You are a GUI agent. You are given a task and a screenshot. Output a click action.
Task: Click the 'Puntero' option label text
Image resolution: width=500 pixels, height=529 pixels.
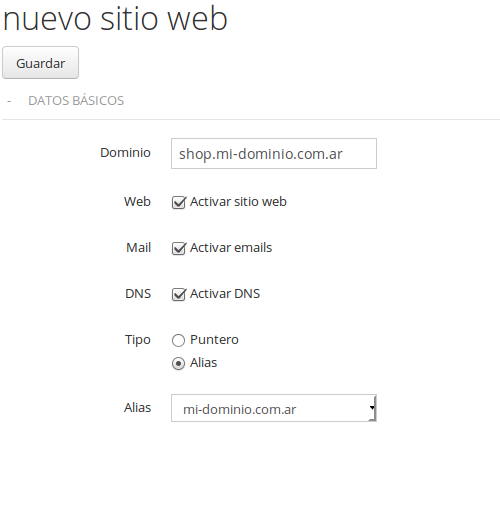214,339
